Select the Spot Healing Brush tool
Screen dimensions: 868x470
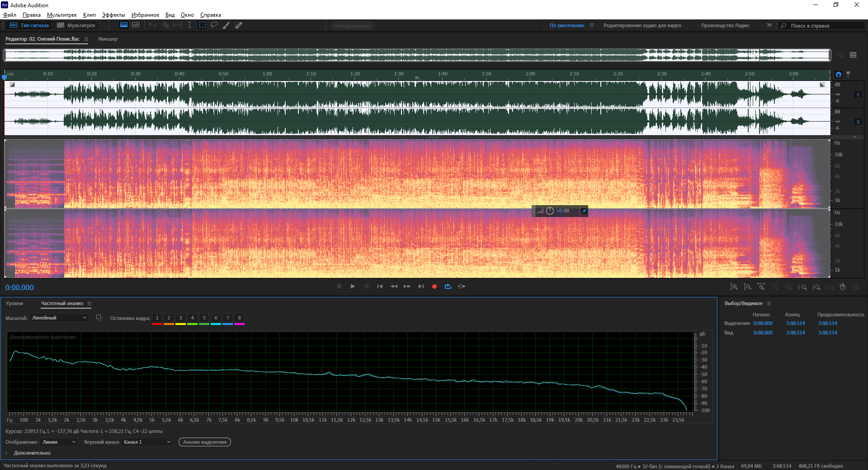tap(239, 25)
